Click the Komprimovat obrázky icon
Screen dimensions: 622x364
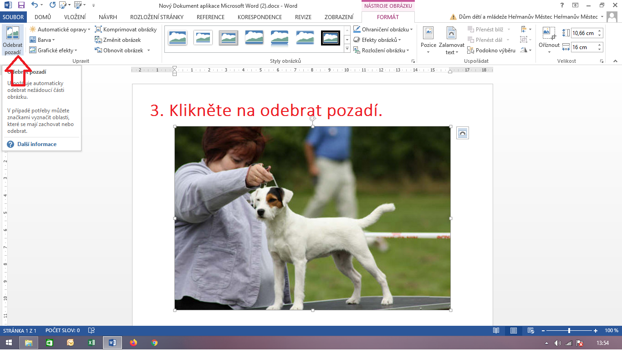coord(98,30)
